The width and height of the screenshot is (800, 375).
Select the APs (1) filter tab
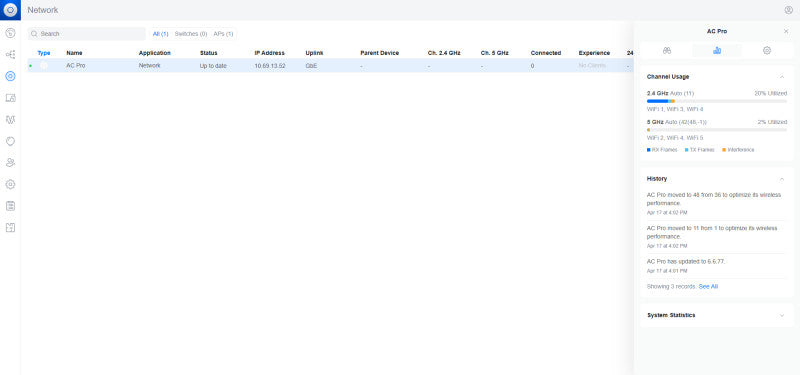point(223,34)
